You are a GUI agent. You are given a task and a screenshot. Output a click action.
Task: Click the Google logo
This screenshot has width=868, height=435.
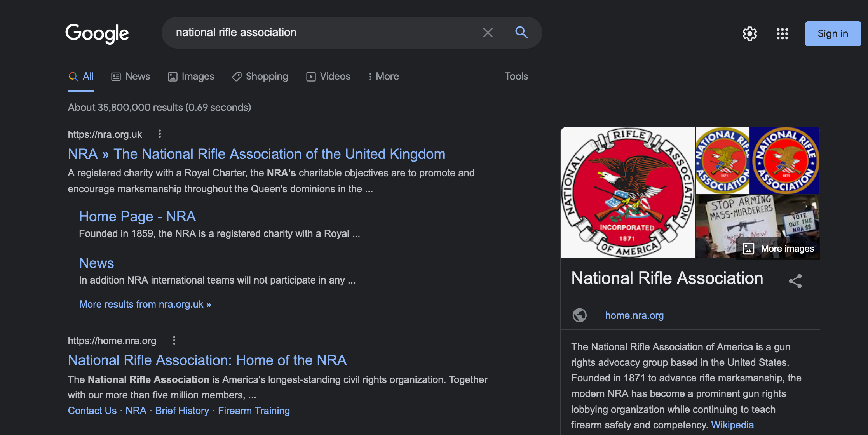97,33
